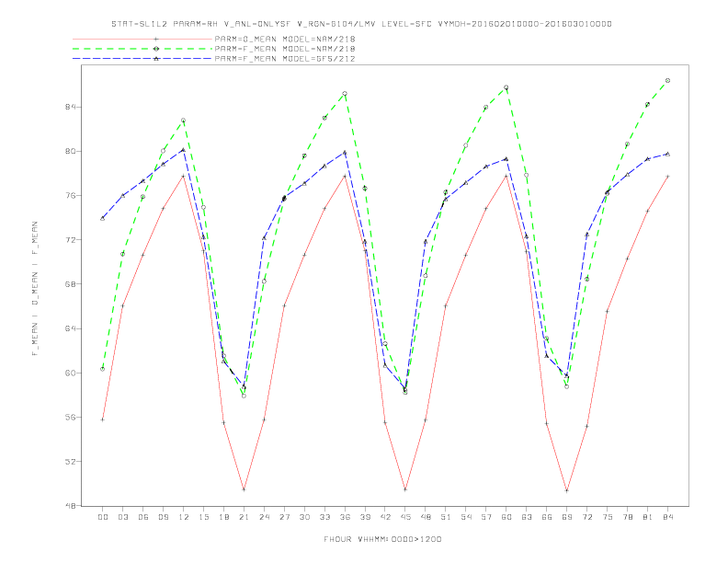
Task: Click y-axis tick label 72
Action: point(71,240)
